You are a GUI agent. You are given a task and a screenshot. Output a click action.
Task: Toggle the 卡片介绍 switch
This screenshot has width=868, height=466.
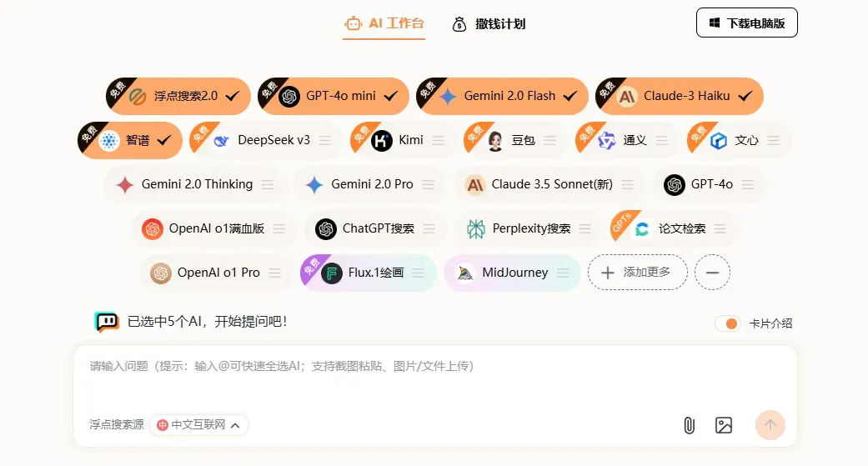727,323
